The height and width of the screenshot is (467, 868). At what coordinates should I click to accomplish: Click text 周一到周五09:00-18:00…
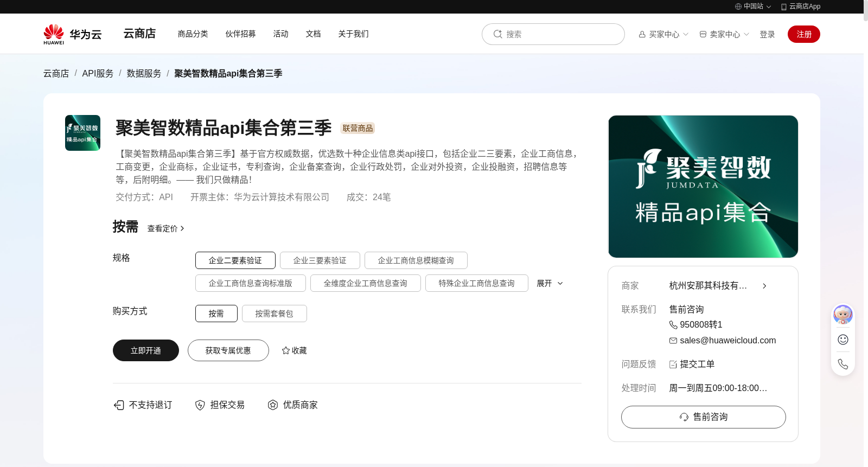pos(718,388)
